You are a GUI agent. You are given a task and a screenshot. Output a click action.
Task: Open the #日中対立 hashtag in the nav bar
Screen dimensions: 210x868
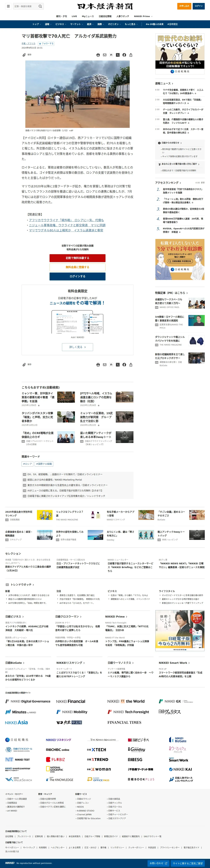[173, 24]
